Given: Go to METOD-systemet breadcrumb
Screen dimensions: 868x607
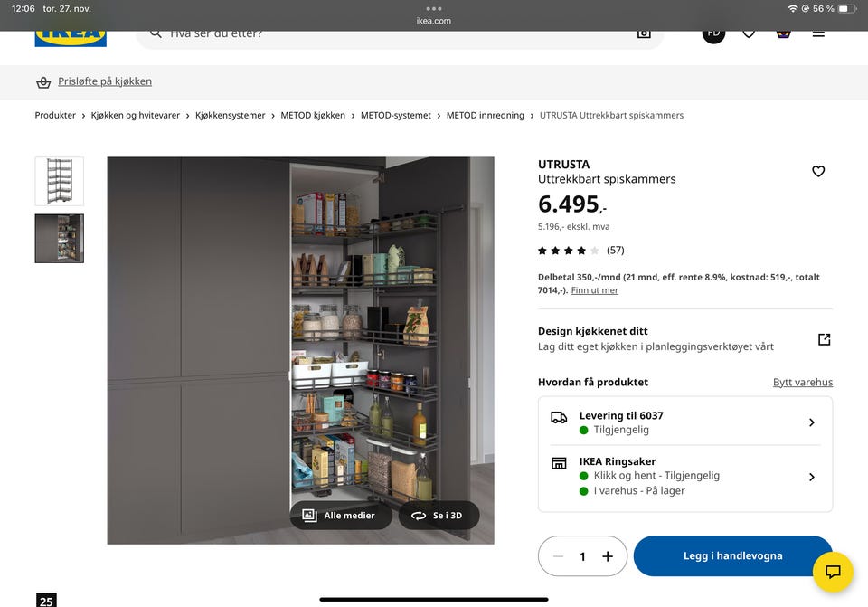Looking at the screenshot, I should point(396,115).
